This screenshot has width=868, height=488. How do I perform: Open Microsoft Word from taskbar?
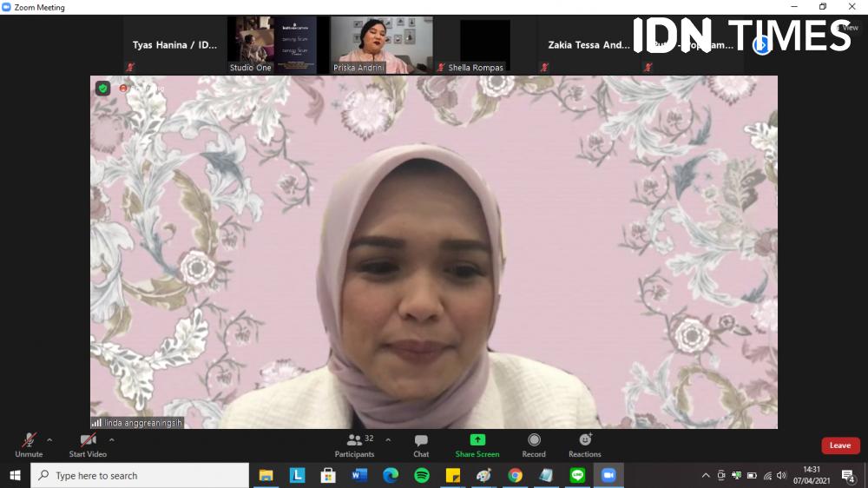pyautogui.click(x=360, y=475)
